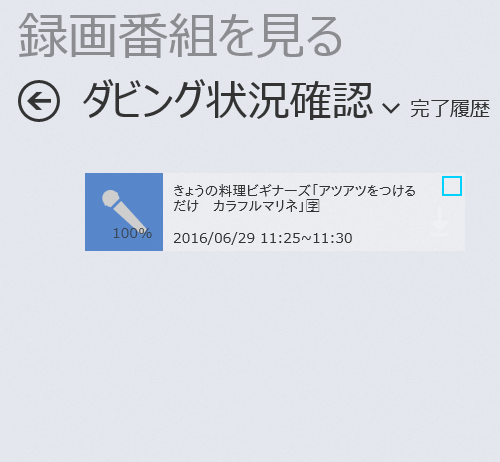500x462 pixels.
Task: Select the カラフルマリネ recording list entry
Action: 275,212
